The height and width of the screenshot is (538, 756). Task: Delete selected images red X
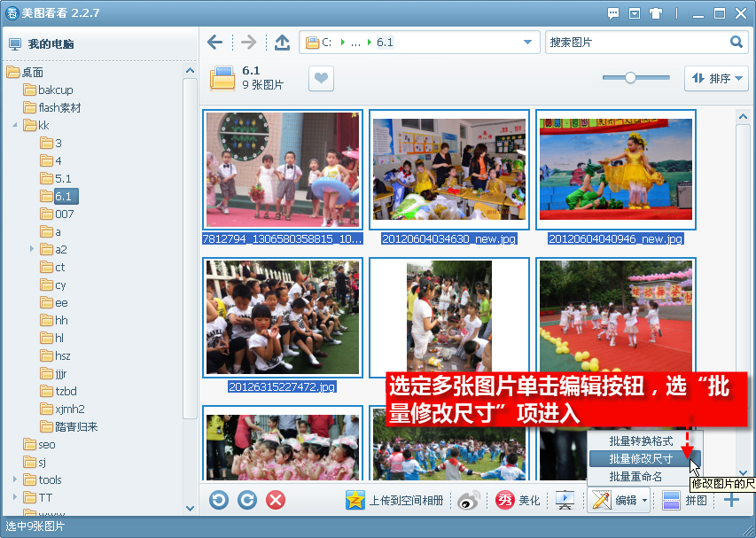(276, 500)
